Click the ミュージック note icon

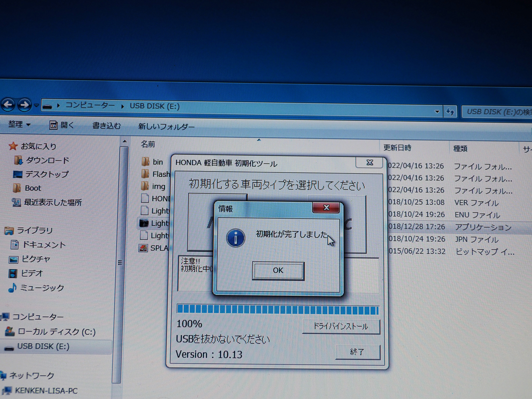[x=12, y=287]
